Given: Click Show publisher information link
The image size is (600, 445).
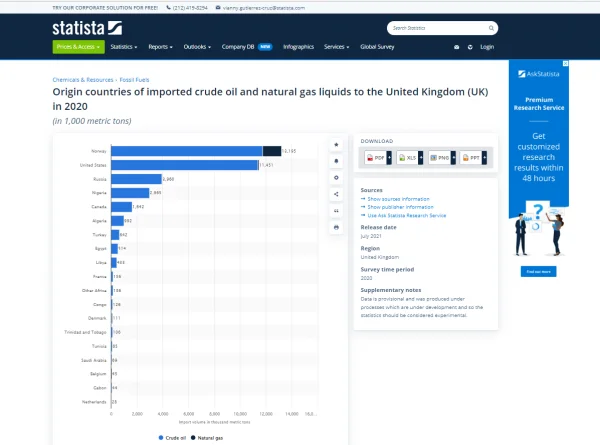Looking at the screenshot, I should 400,207.
